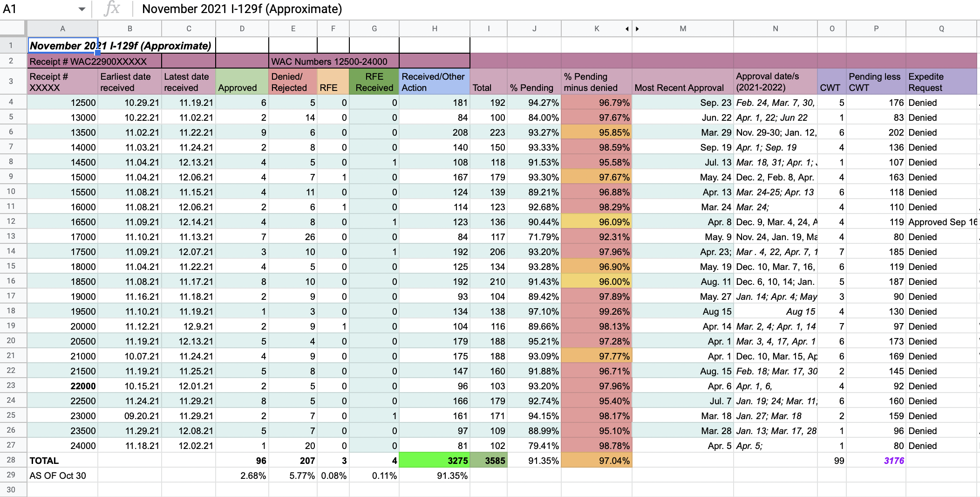Viewport: 980px width, 497px height.
Task: Click the left hidden-columns arrow after column K
Action: coord(627,29)
